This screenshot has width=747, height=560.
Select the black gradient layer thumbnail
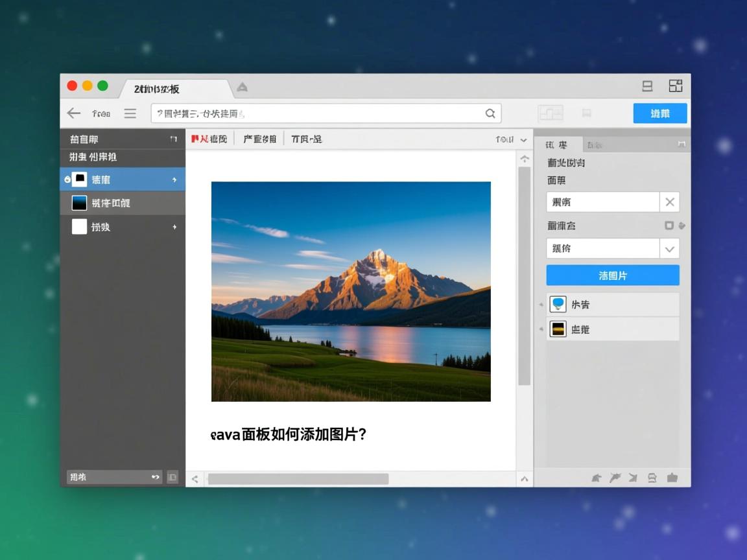pyautogui.click(x=79, y=203)
